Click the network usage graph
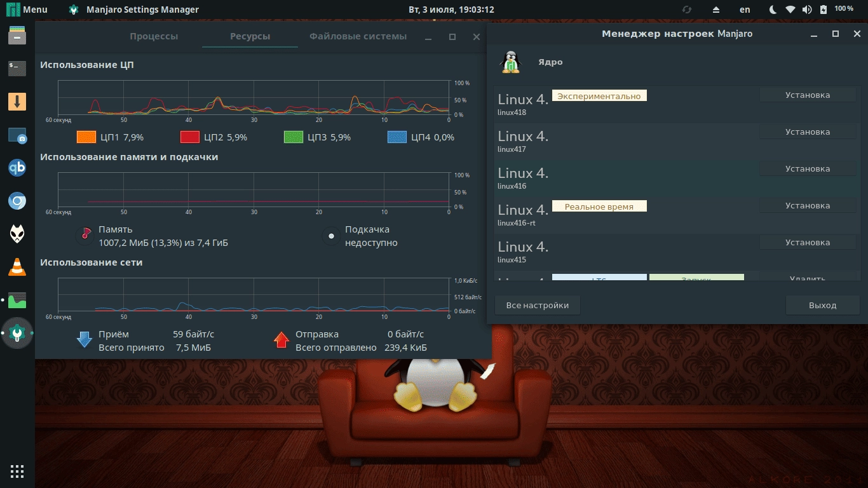Screen dimensions: 868x488 click(x=254, y=295)
